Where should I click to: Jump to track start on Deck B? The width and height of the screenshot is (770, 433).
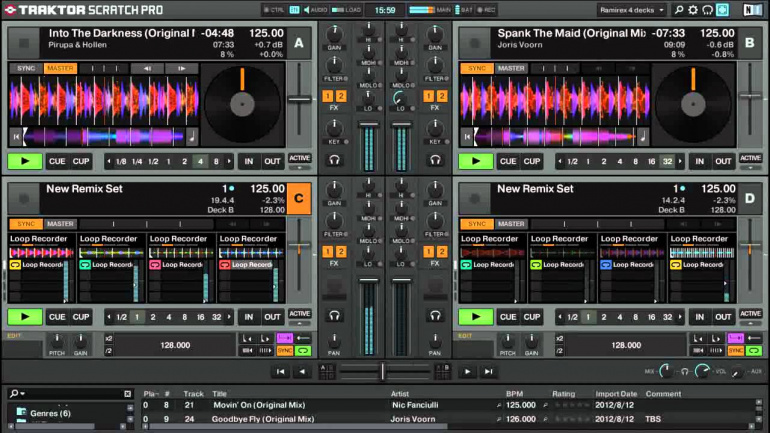[x=467, y=137]
